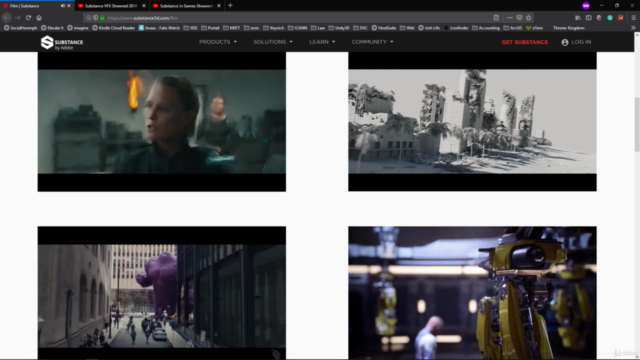This screenshot has height=360, width=640.
Task: Open Elevate It bookmark
Action: [52, 28]
